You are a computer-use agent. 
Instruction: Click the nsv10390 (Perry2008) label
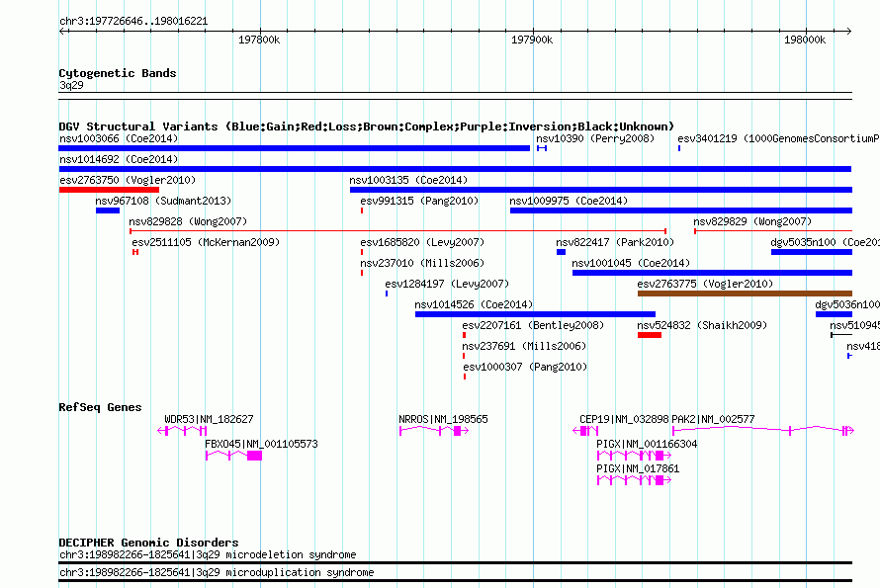[595, 138]
